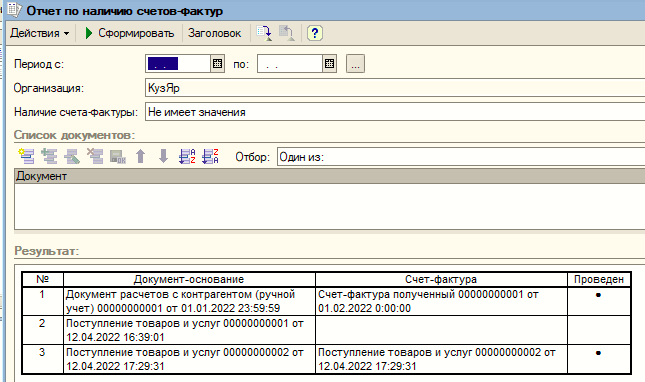Click the Период с date field
645x382 pixels.
pos(178,64)
